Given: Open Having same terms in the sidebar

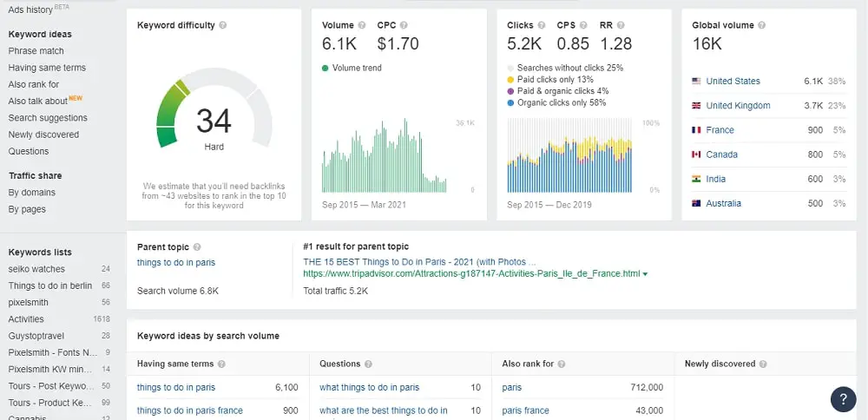Looking at the screenshot, I should pyautogui.click(x=47, y=68).
